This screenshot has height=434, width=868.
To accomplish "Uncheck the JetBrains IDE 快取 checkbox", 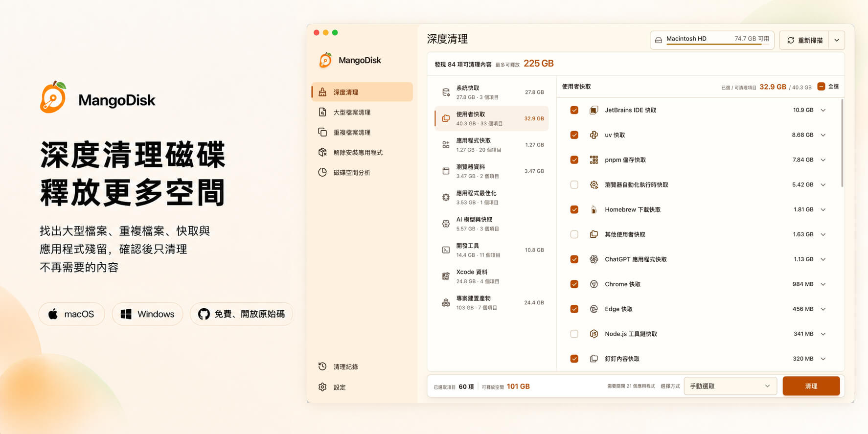I will 574,110.
